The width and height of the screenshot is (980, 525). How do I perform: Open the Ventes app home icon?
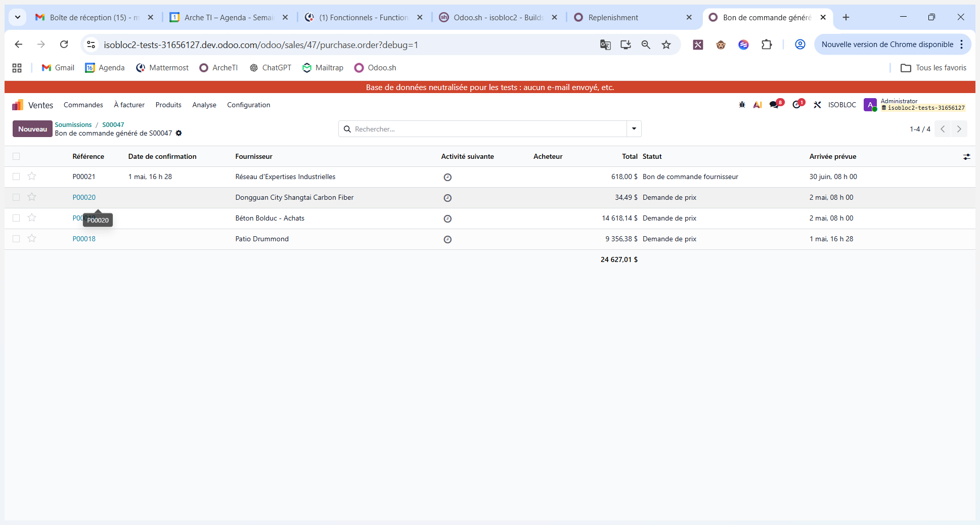(x=18, y=105)
